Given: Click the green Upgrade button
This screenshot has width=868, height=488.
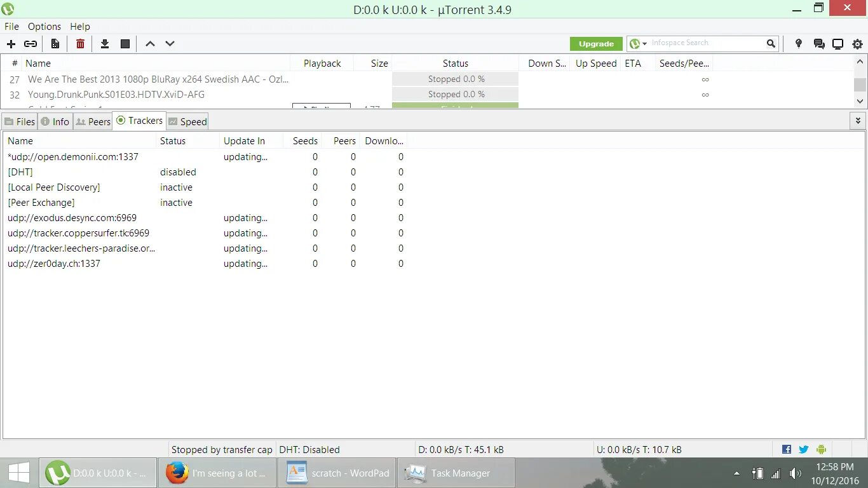Looking at the screenshot, I should click(x=596, y=44).
